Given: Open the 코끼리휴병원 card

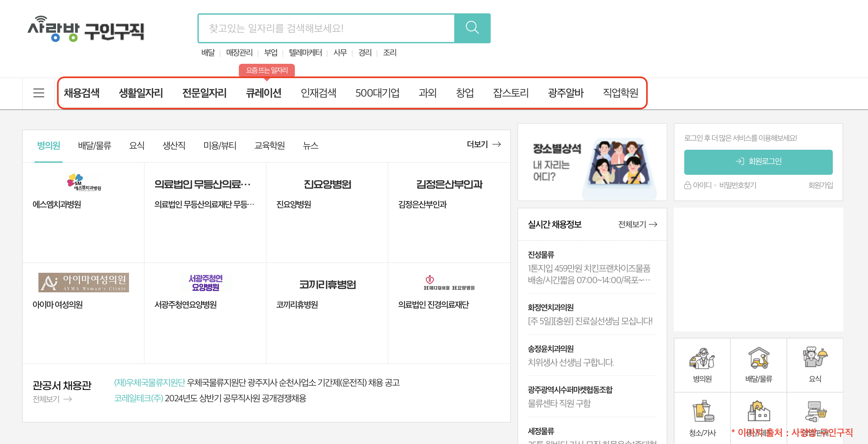Looking at the screenshot, I should pyautogui.click(x=327, y=313).
